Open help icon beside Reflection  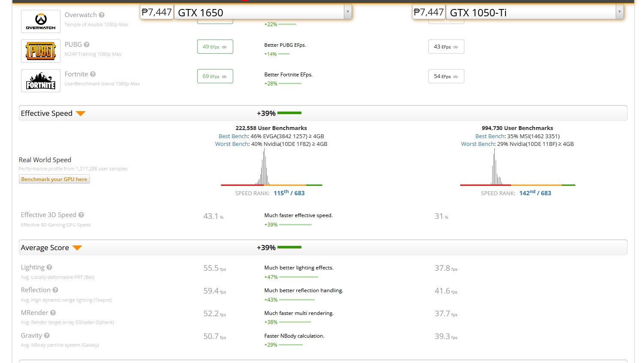pos(55,290)
